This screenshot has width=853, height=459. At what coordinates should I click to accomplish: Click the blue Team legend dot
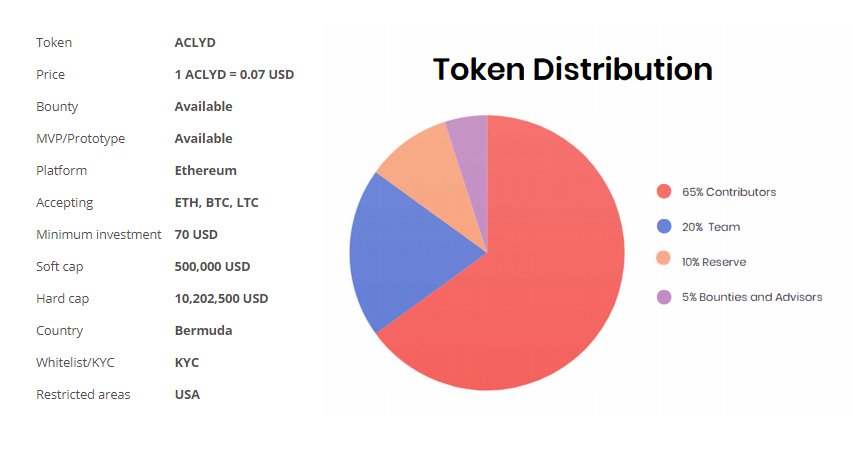point(663,227)
